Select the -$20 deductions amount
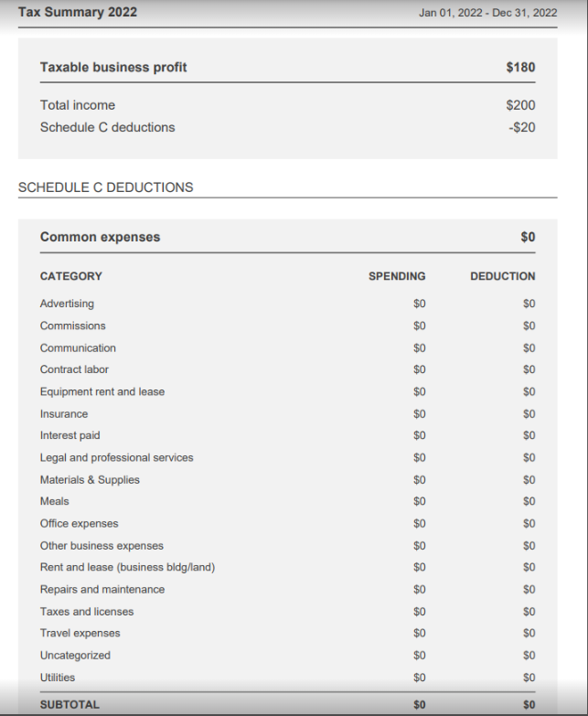Image resolution: width=588 pixels, height=716 pixels. coord(521,127)
